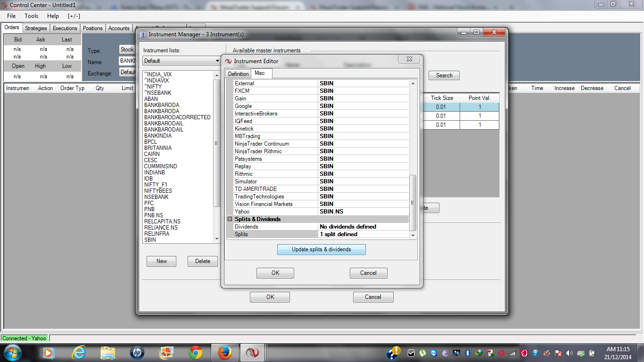Click the Tick Size column header
The width and height of the screenshot is (644, 362).
(x=442, y=98)
